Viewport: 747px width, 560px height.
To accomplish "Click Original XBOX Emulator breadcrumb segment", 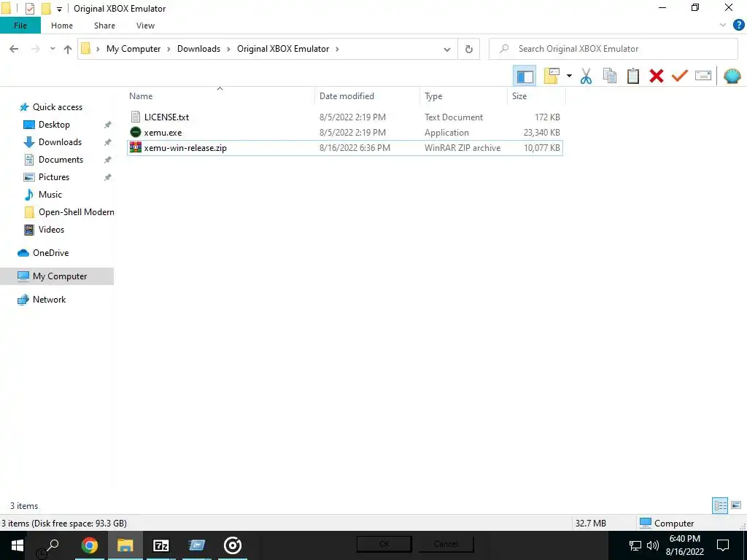I will [x=283, y=49].
